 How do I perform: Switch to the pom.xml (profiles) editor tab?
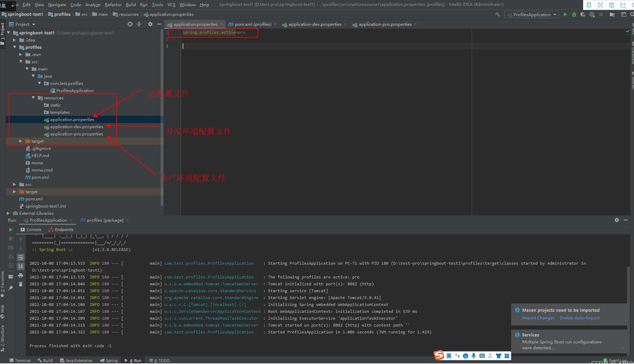click(253, 24)
